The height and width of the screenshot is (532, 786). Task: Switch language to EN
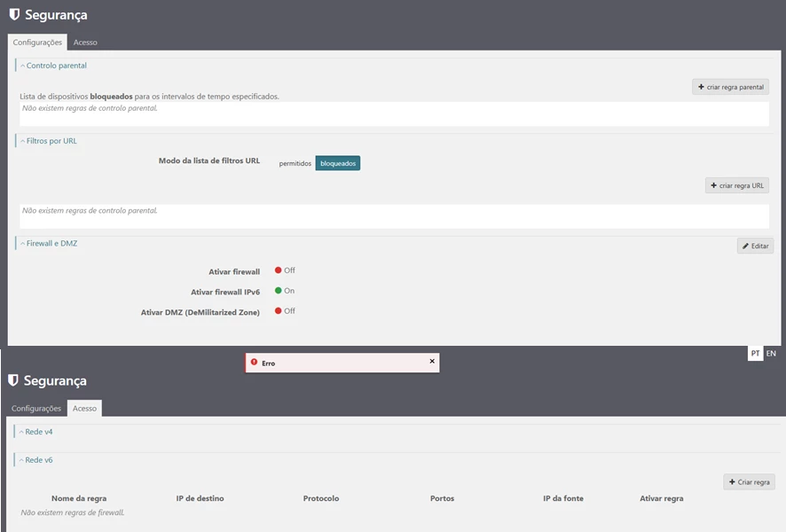click(x=771, y=353)
